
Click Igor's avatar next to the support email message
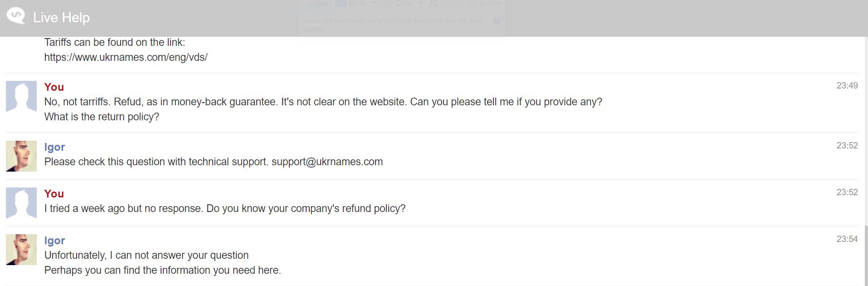click(21, 156)
